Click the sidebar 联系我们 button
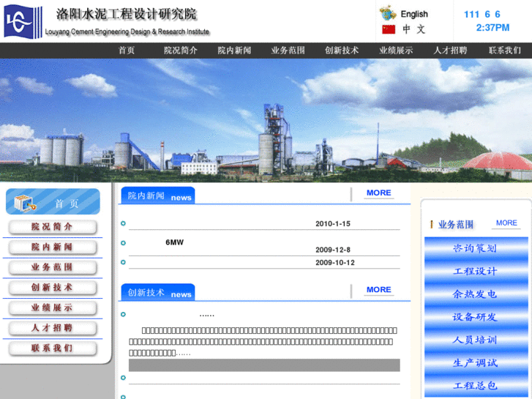The height and width of the screenshot is (399, 532). coord(53,348)
